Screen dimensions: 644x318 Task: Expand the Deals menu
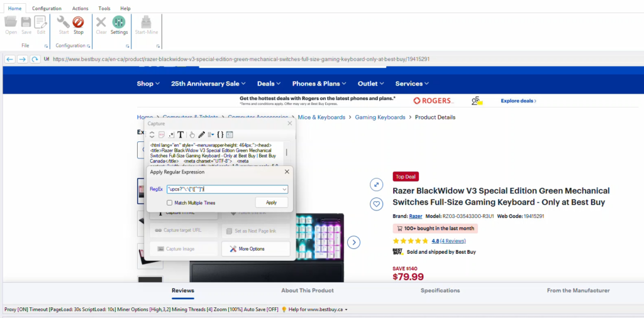coord(269,84)
